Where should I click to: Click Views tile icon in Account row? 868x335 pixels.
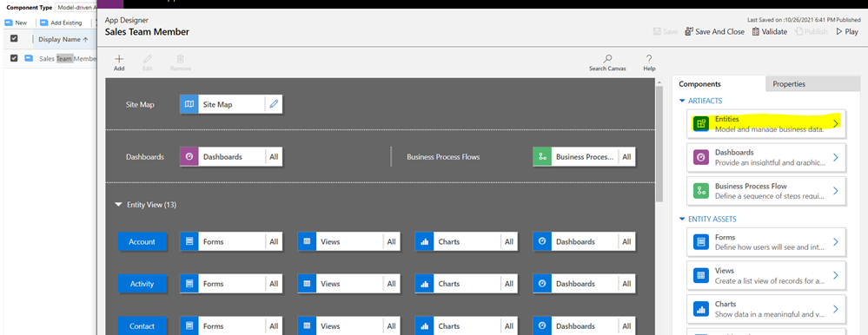point(307,241)
